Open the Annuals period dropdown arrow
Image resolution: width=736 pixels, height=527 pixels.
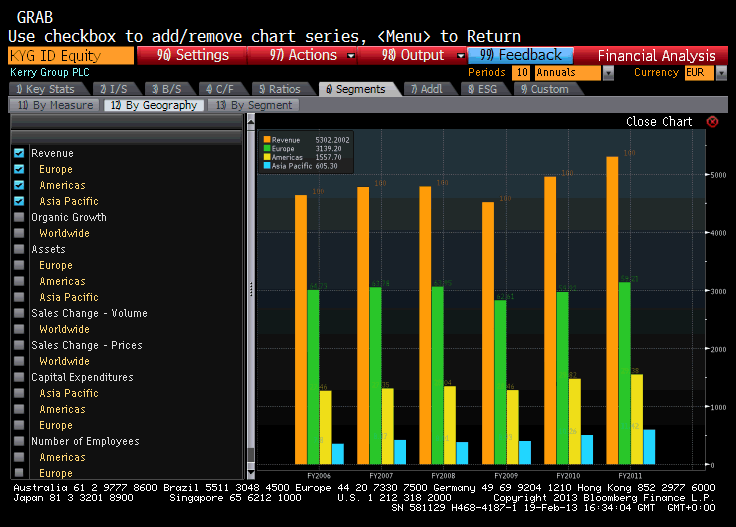click(x=608, y=73)
